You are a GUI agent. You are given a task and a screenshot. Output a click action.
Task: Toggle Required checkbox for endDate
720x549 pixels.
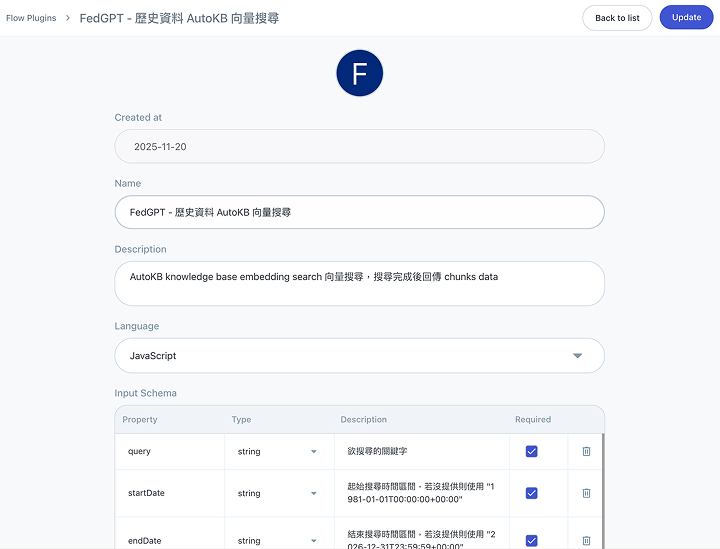tap(531, 541)
